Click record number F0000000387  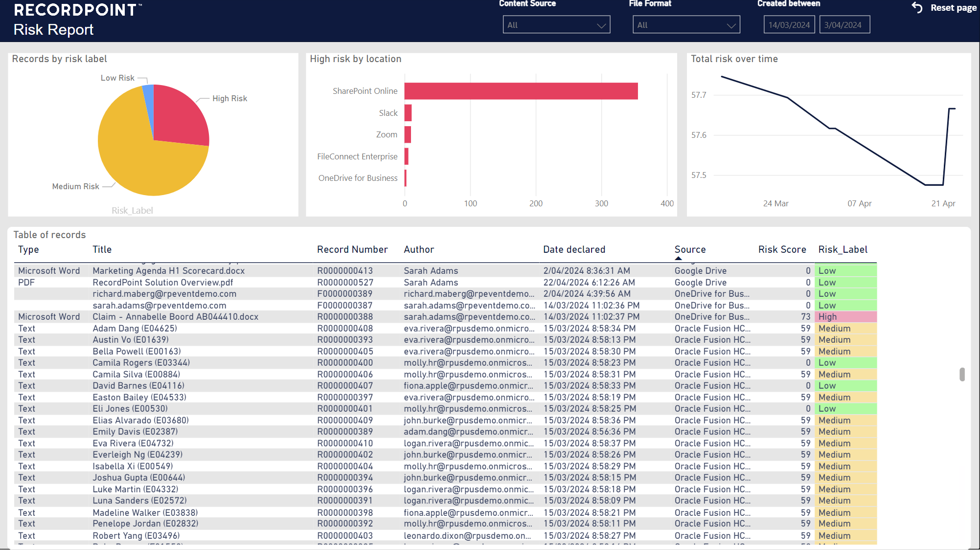tap(344, 306)
